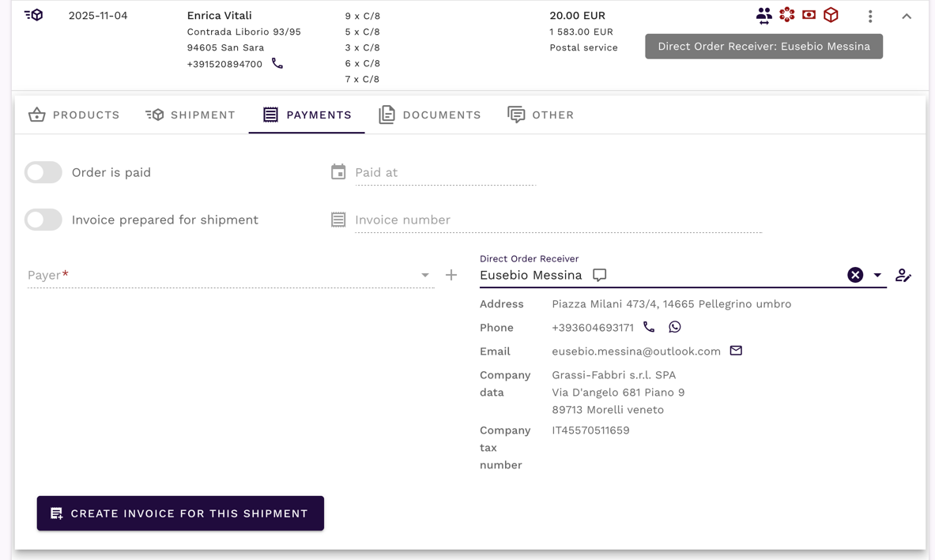The height and width of the screenshot is (560, 935).
Task: Open the Documents tab
Action: tap(430, 115)
